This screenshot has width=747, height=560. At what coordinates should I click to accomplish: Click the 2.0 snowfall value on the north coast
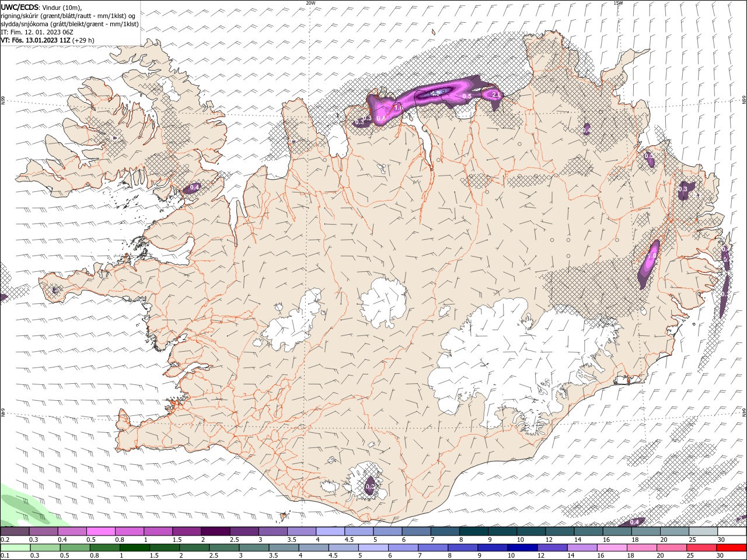coord(497,94)
